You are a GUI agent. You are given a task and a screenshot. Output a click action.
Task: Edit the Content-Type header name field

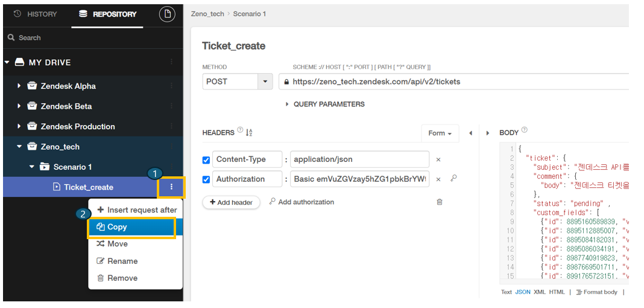247,159
